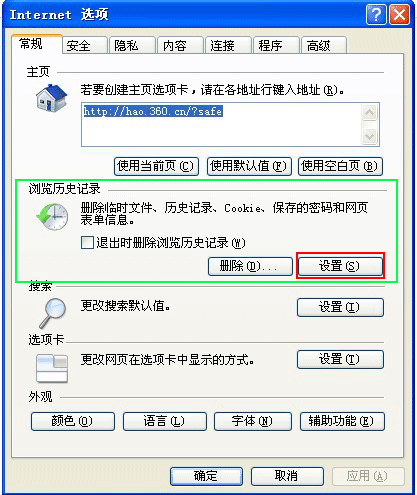This screenshot has height=495, width=417.
Task: Open browsing history 设置(S) button
Action: pos(340,266)
